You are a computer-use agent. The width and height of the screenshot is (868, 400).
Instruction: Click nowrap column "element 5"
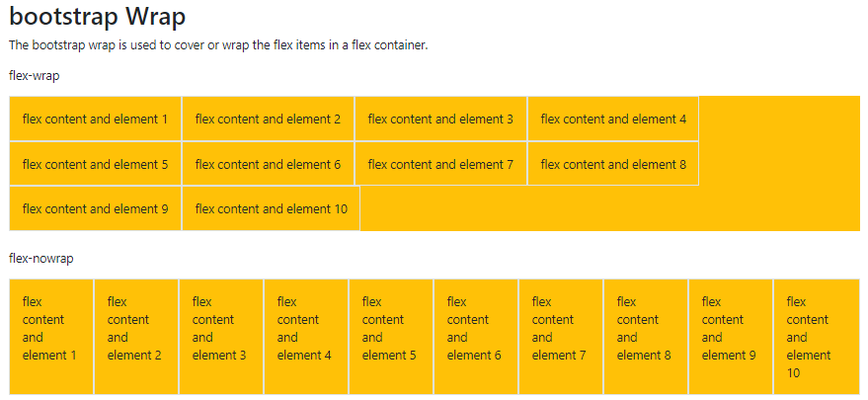pyautogui.click(x=390, y=337)
